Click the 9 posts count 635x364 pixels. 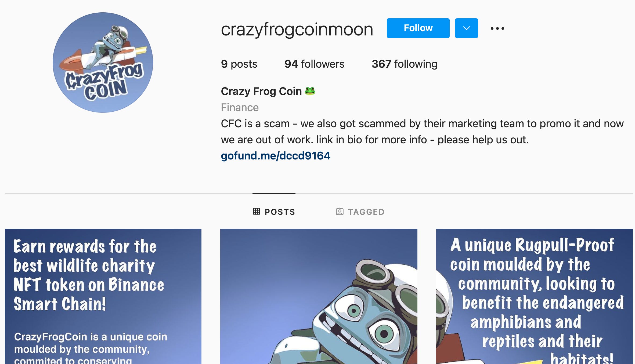[239, 64]
